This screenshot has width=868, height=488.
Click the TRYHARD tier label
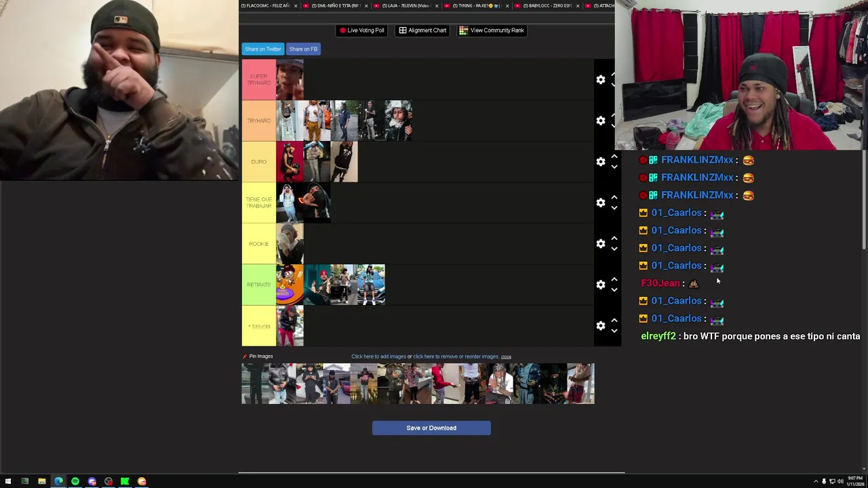259,121
